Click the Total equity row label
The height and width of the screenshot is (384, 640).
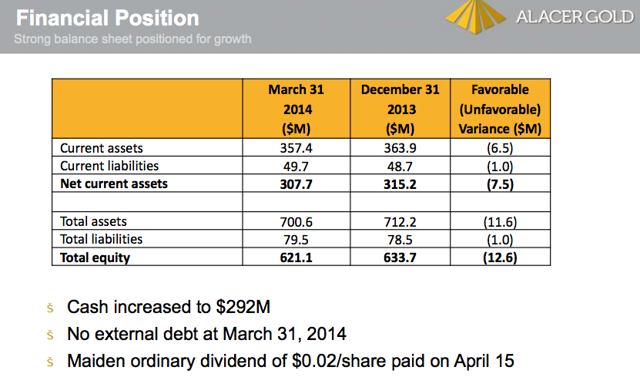pos(95,257)
